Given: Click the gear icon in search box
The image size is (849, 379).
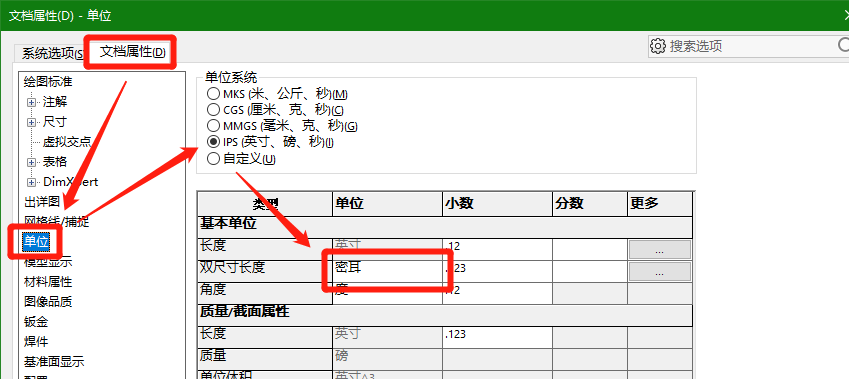Looking at the screenshot, I should [x=658, y=46].
